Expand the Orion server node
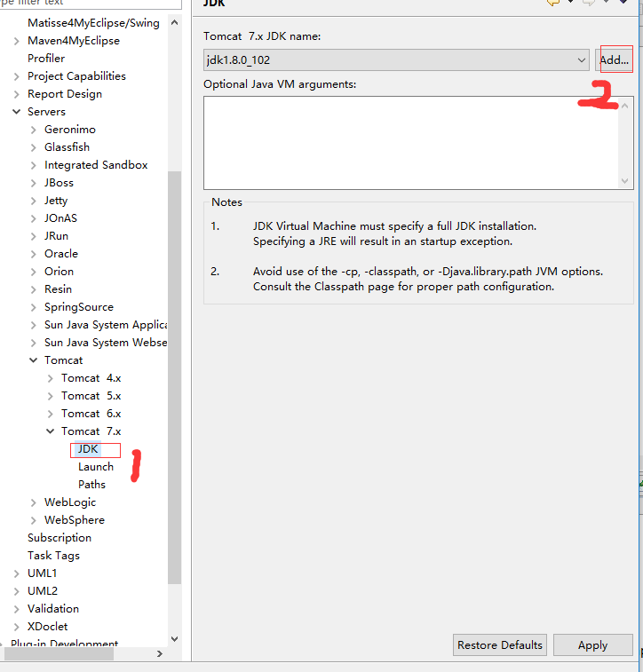 click(34, 272)
